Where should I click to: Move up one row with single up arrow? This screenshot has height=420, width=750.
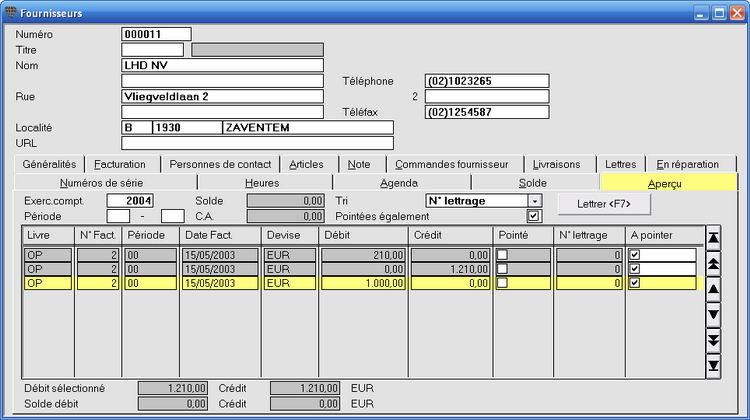click(x=713, y=289)
